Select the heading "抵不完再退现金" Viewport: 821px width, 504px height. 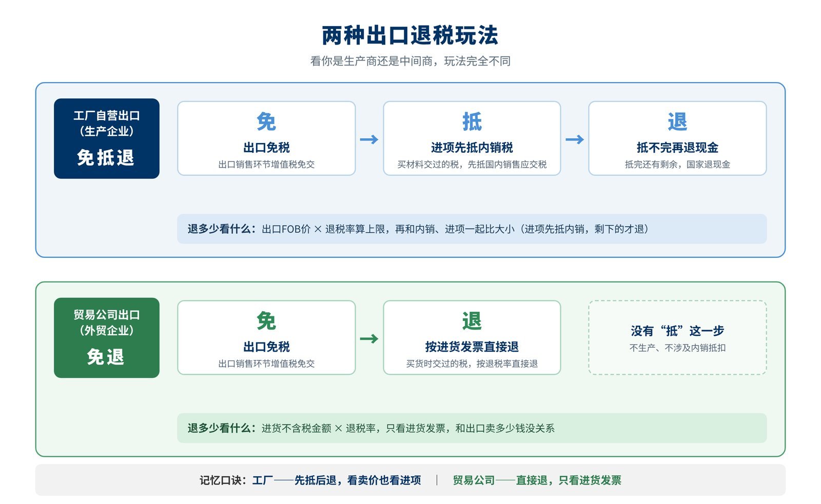(677, 148)
